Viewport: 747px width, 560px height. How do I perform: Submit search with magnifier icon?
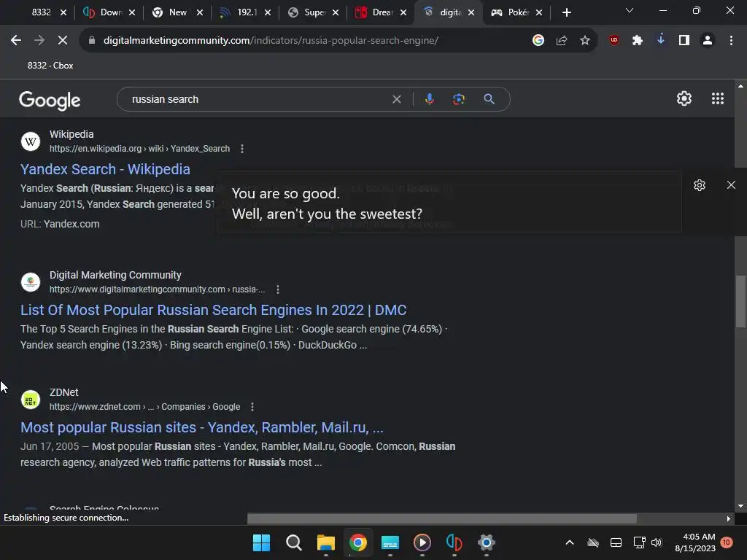[489, 99]
